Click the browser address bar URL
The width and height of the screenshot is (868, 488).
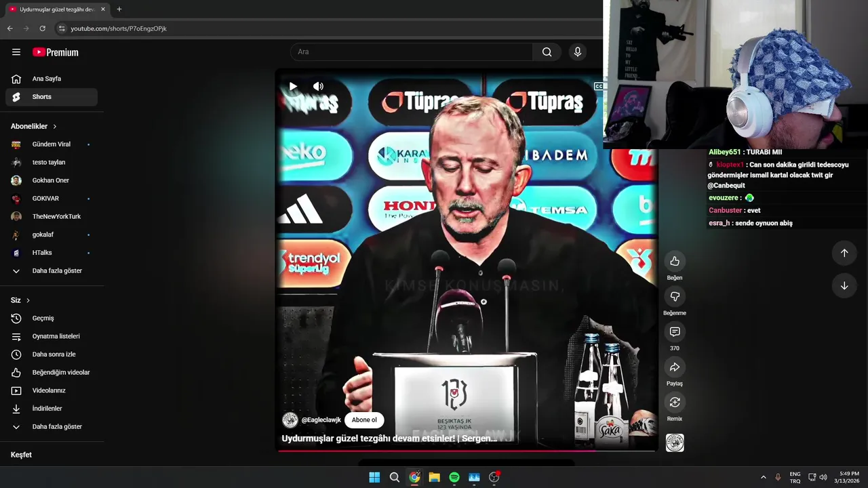[x=119, y=28]
